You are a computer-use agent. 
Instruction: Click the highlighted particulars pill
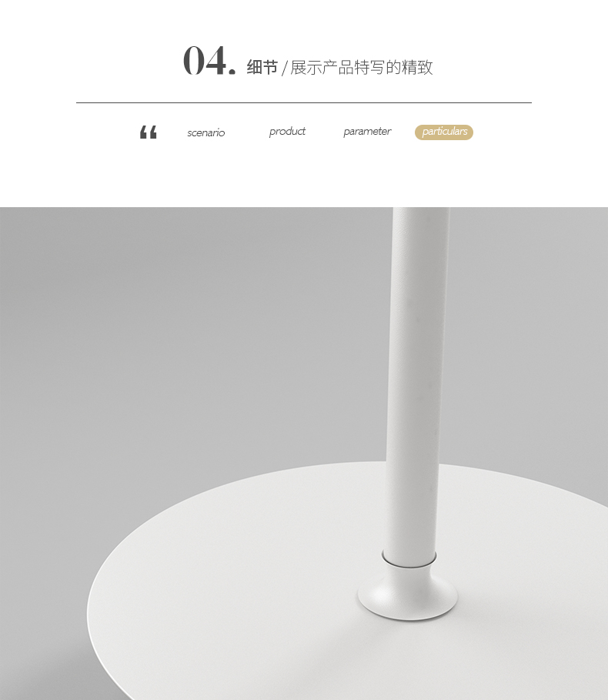444,132
